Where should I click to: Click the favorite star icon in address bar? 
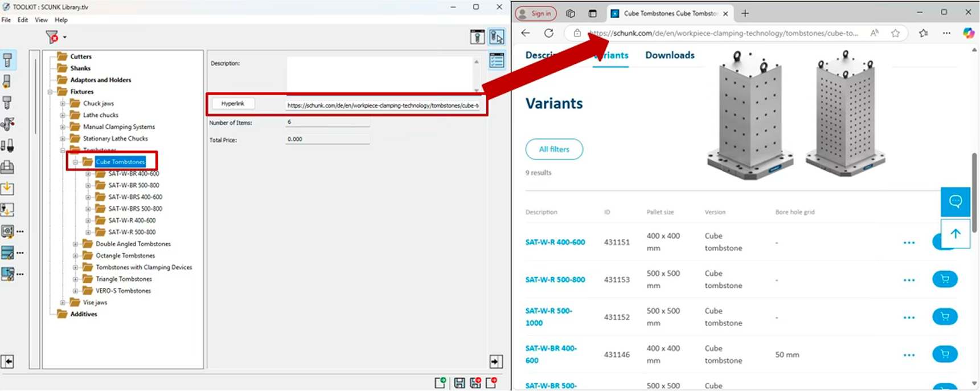(896, 33)
